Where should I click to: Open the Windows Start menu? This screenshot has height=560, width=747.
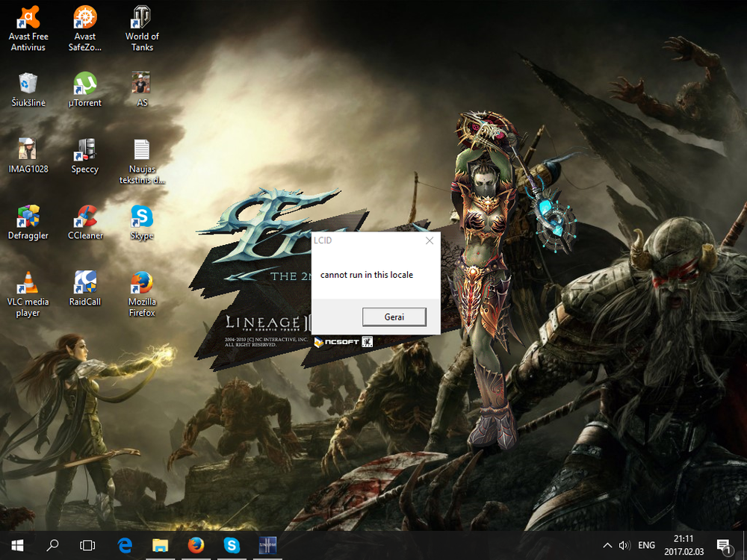coord(17,544)
